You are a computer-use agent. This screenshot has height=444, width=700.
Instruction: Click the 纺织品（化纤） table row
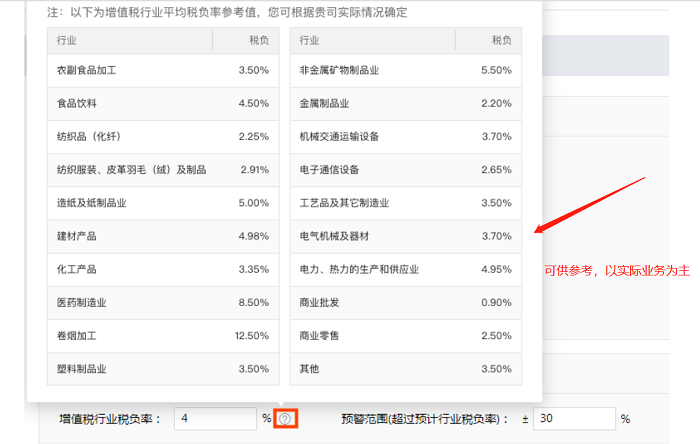(162, 136)
